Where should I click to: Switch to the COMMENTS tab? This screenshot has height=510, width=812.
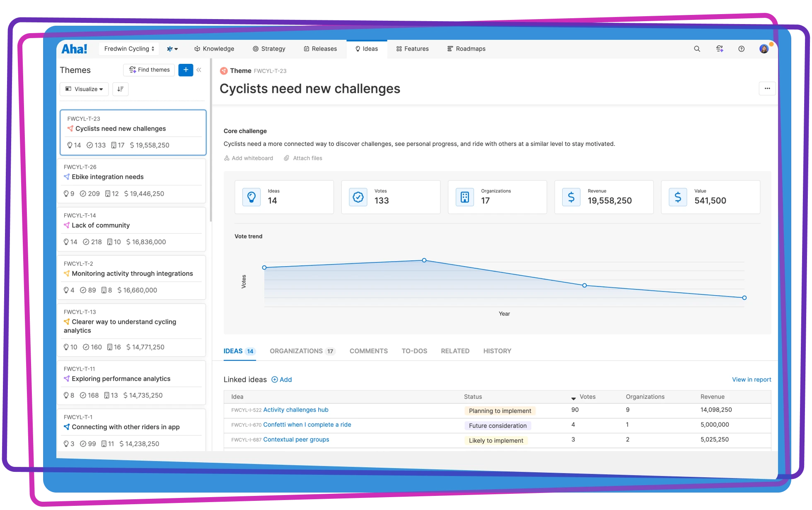pos(369,351)
